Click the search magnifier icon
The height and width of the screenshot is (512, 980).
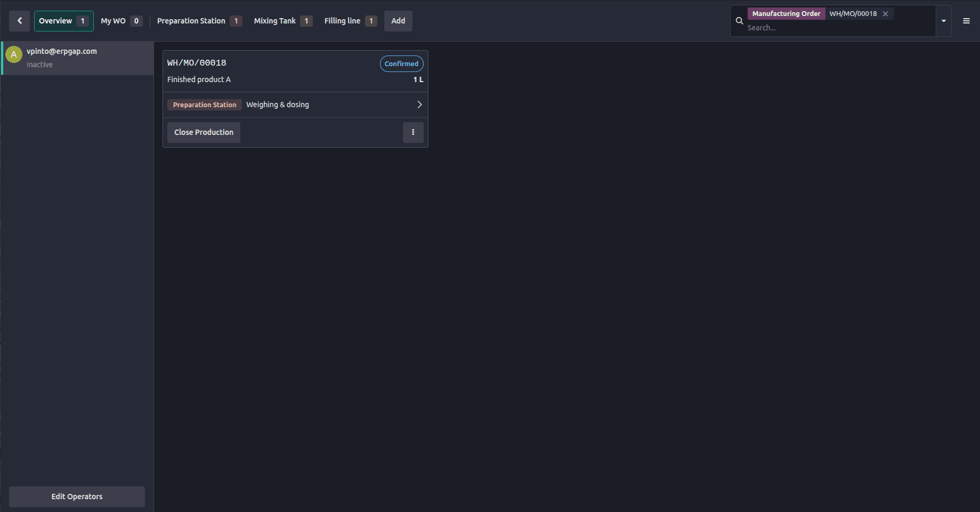click(739, 21)
